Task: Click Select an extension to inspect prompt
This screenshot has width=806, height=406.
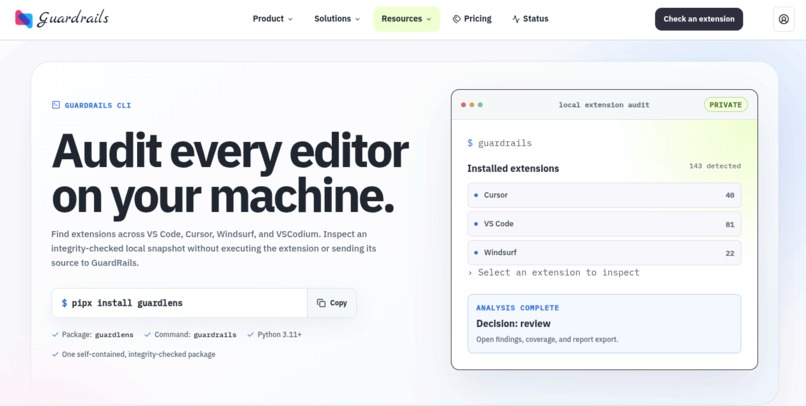Action: coord(554,273)
